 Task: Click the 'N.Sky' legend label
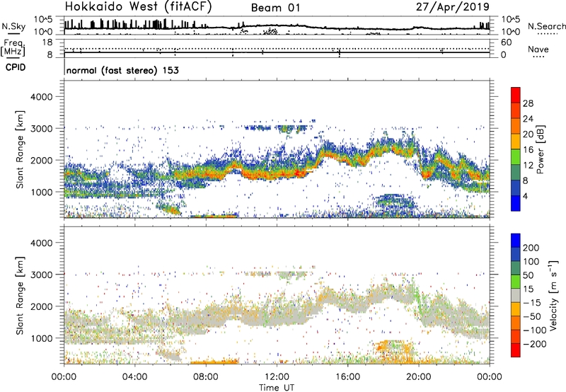coord(13,26)
